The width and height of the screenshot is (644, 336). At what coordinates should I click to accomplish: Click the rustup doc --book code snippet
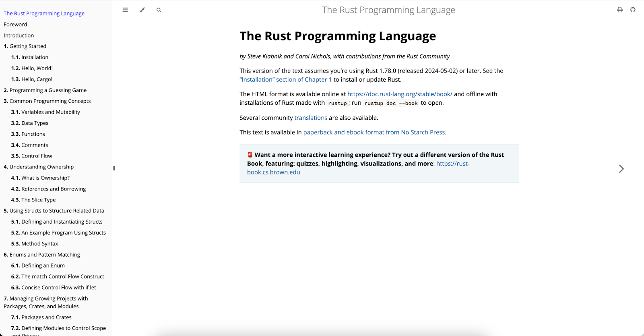(391, 103)
